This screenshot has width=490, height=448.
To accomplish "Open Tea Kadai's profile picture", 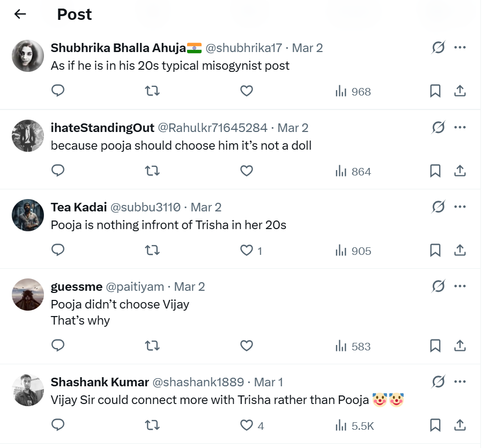I will (x=28, y=215).
